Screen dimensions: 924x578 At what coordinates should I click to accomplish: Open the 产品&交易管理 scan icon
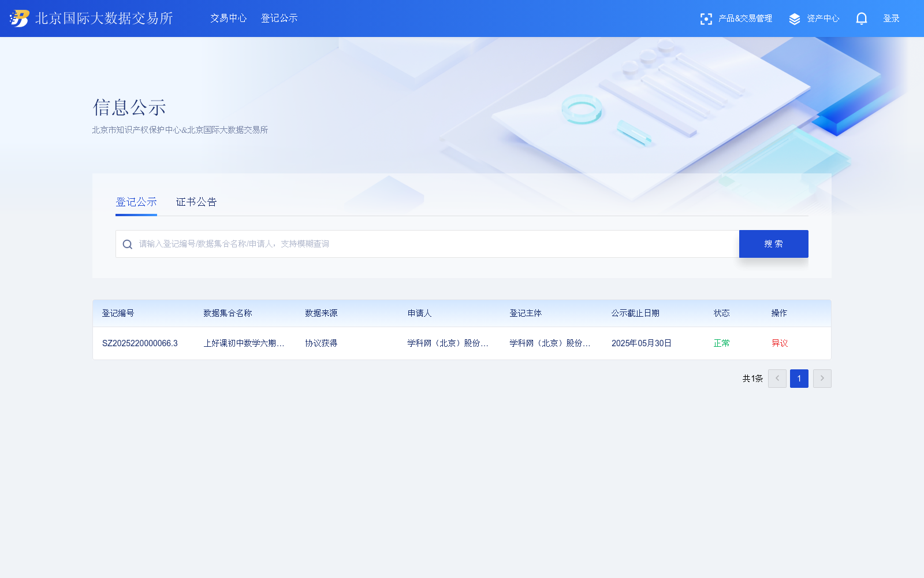click(706, 19)
